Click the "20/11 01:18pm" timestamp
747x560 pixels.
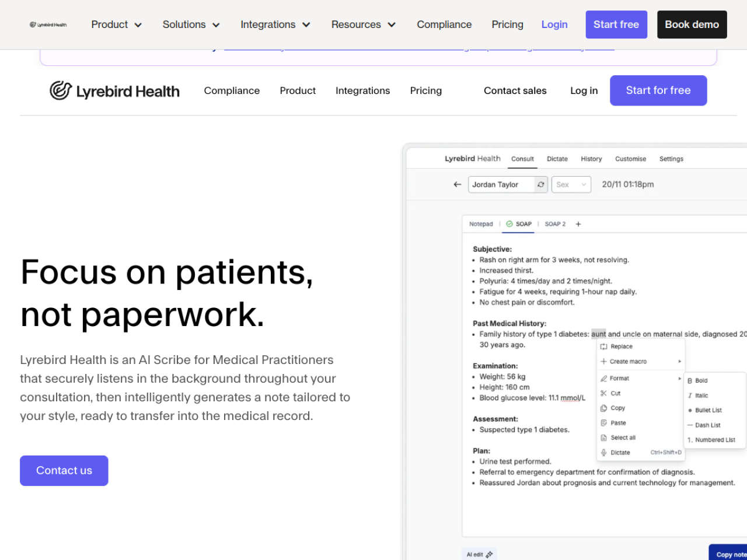pyautogui.click(x=628, y=184)
